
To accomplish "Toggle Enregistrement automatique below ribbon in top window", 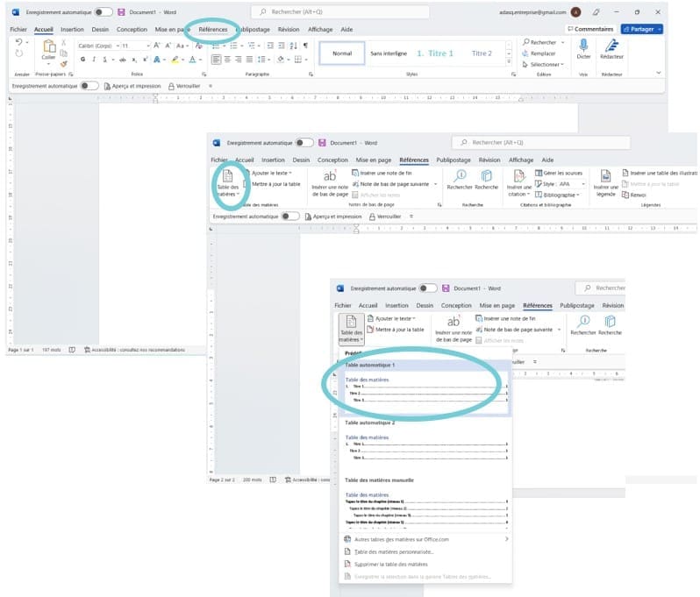I will pos(89,86).
